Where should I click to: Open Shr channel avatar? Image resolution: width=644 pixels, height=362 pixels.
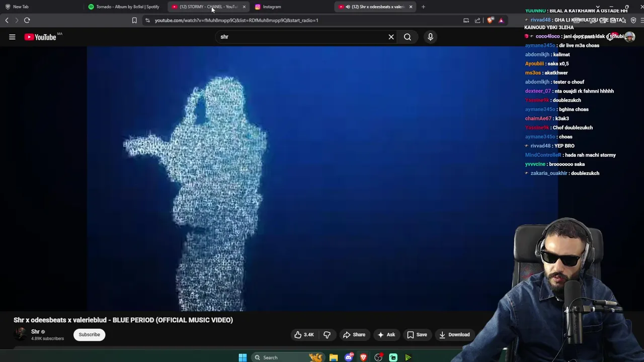[x=21, y=334]
